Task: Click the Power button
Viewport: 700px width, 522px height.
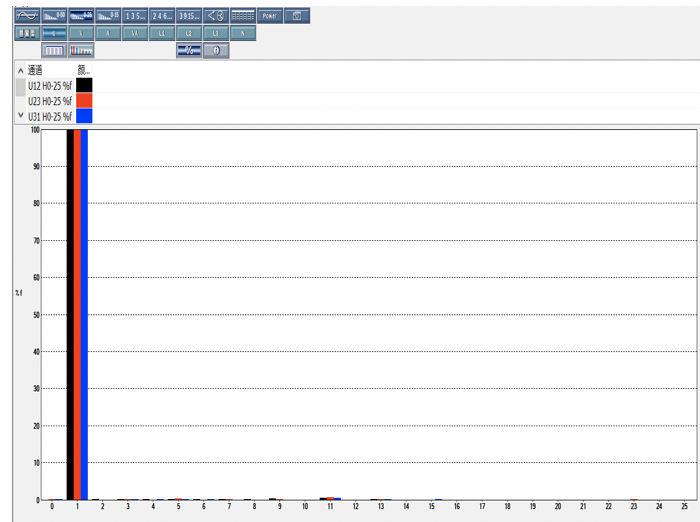Action: click(x=270, y=16)
